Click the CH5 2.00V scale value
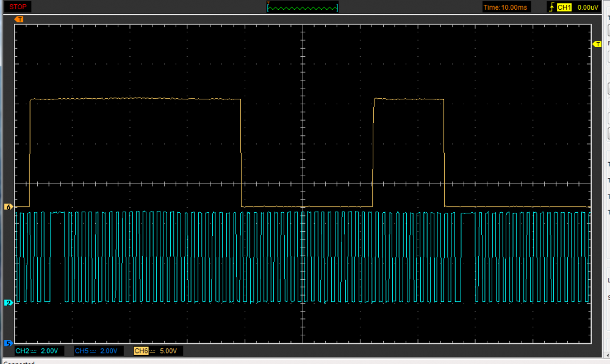This screenshot has width=610, height=364. [109, 351]
